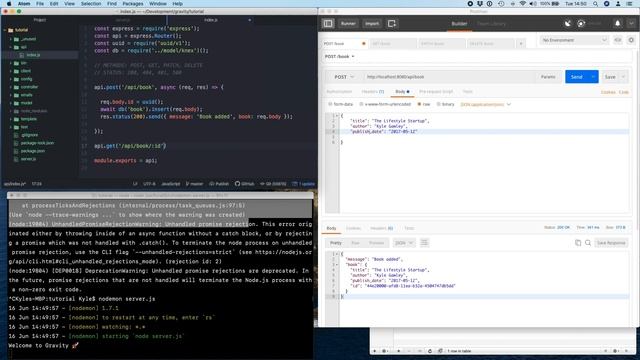Open the Selection menu in Atom

pyautogui.click(x=91, y=4)
